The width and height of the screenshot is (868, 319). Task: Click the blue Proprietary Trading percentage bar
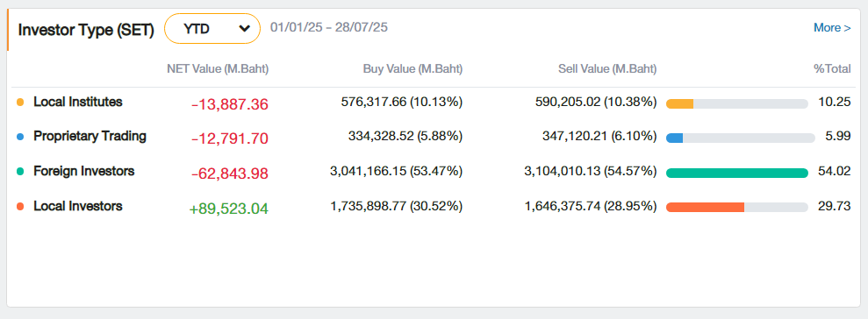pos(741,138)
